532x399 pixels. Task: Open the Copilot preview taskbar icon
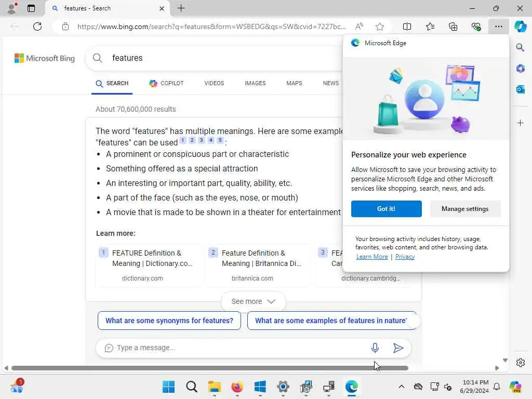(515, 387)
